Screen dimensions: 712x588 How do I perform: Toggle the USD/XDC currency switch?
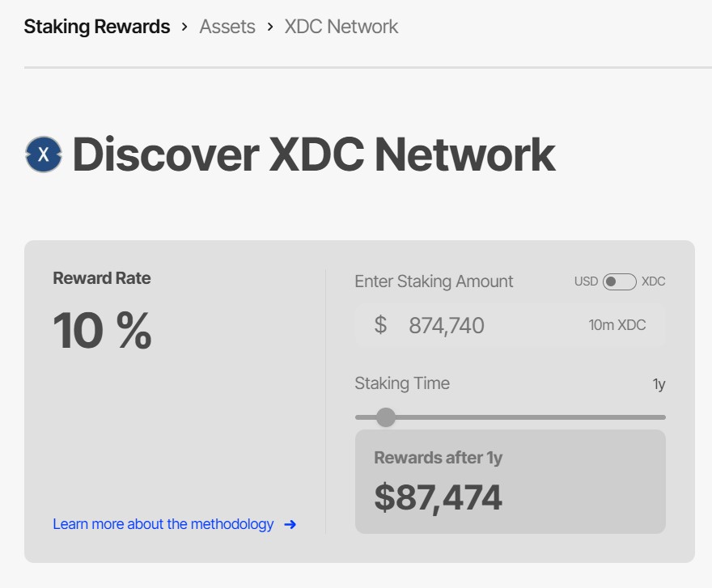[x=620, y=281]
